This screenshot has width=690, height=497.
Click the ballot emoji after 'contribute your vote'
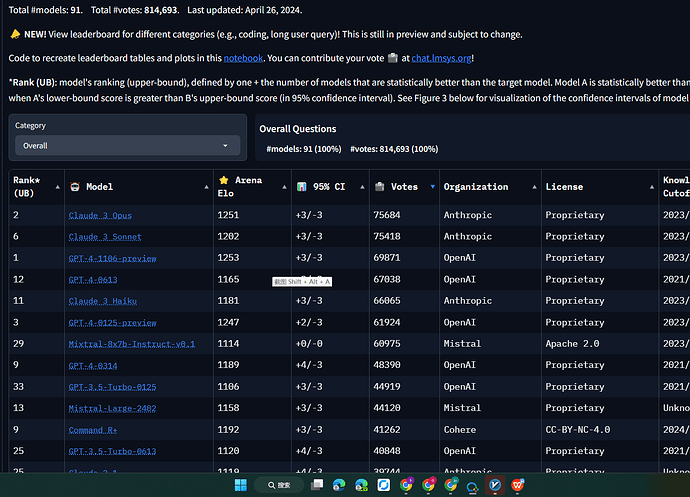pos(393,58)
